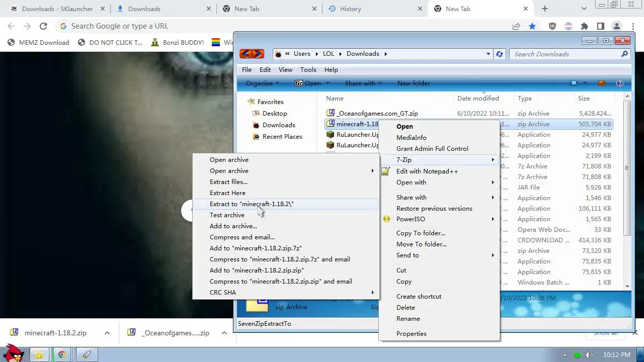
Task: Select Recent Places in Favorites
Action: [282, 136]
